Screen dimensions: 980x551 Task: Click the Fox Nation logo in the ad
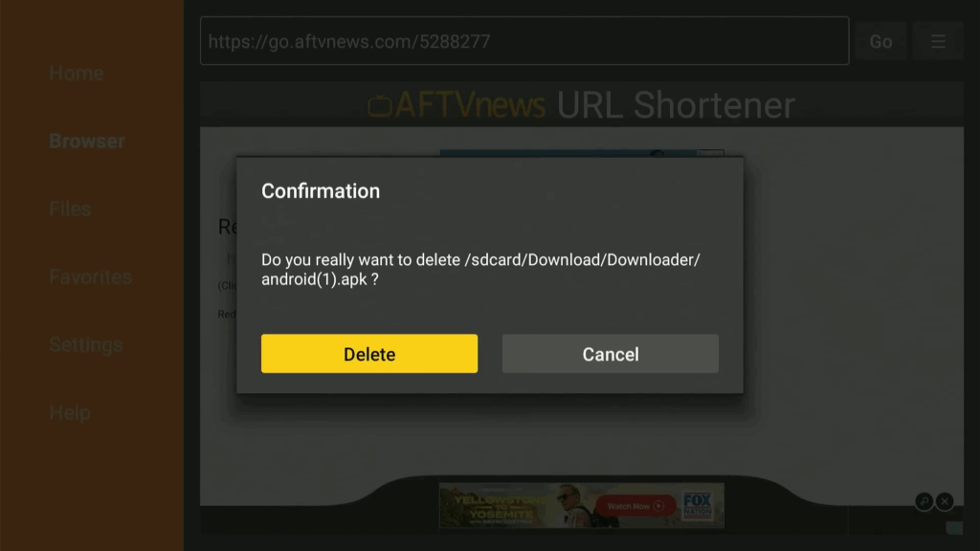(697, 505)
